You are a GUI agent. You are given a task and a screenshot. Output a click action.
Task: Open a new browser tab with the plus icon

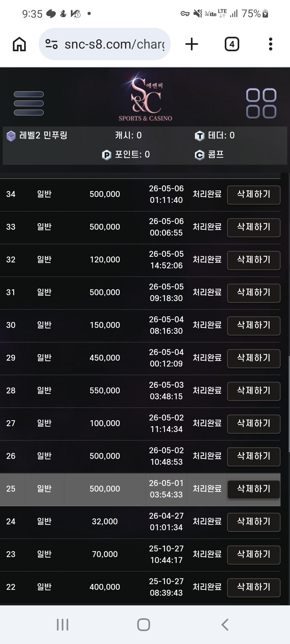click(x=192, y=44)
